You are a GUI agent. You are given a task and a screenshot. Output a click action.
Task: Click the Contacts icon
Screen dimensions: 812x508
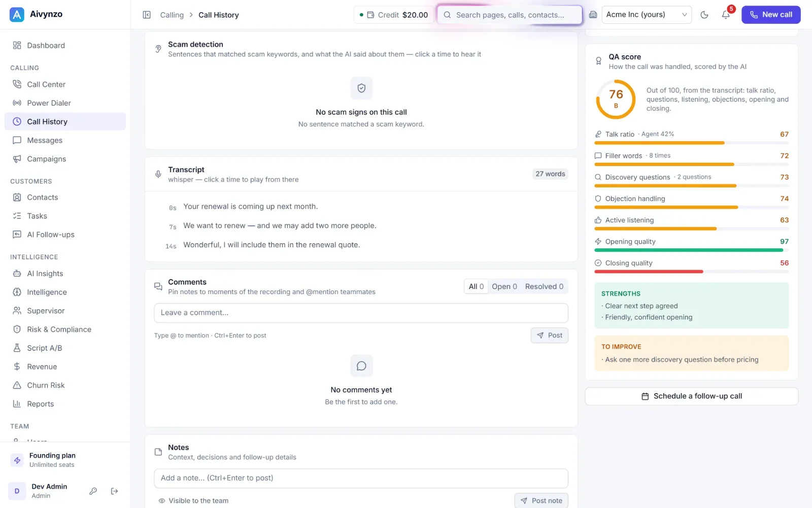coord(17,197)
